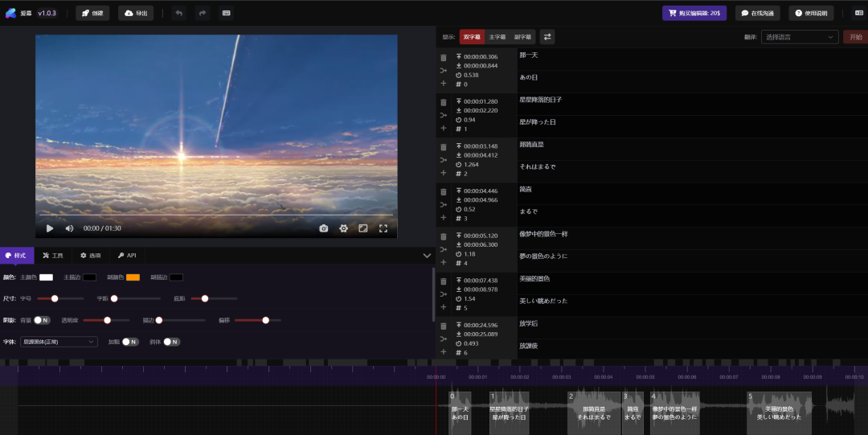The width and height of the screenshot is (868, 435).
Task: Merge subtitle row 那一天 with next
Action: click(x=444, y=71)
